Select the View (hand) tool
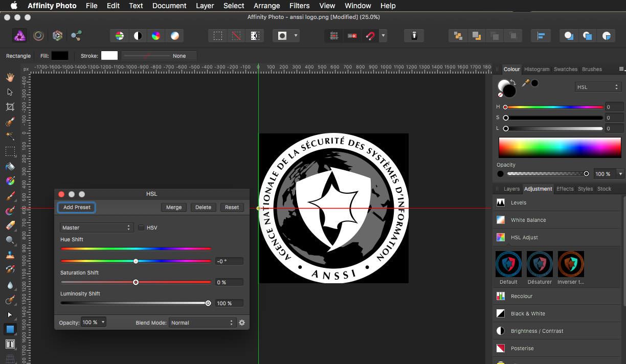 tap(10, 77)
